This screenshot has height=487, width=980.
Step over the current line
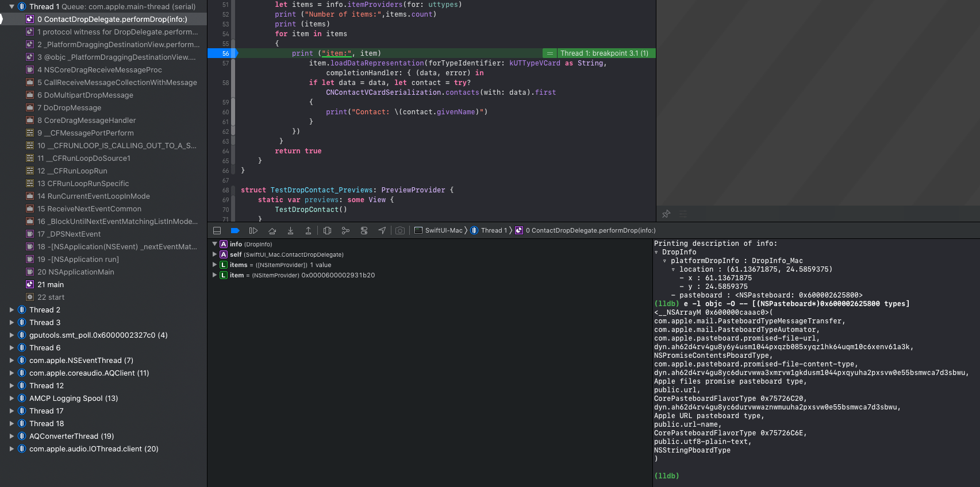click(272, 230)
